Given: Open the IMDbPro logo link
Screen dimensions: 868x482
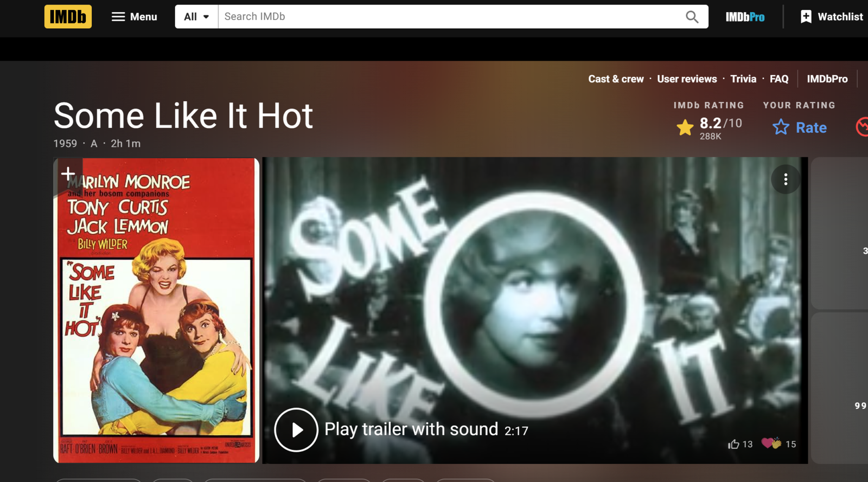Looking at the screenshot, I should pos(745,17).
